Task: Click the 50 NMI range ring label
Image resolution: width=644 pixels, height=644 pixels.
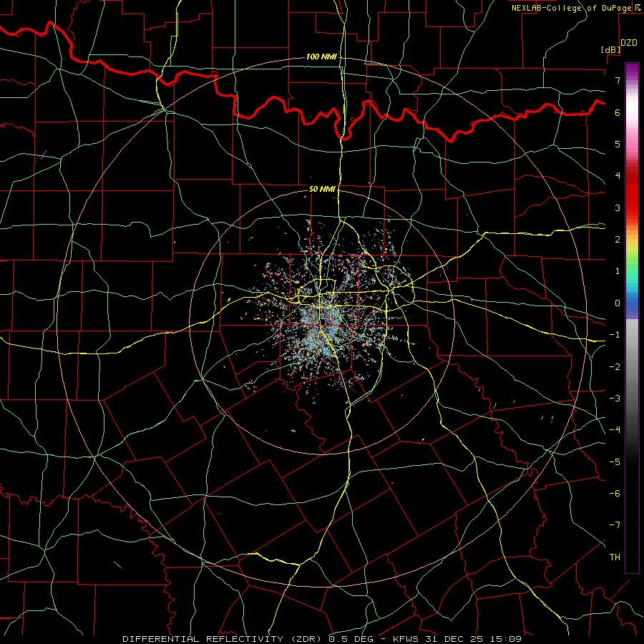Action: click(322, 189)
